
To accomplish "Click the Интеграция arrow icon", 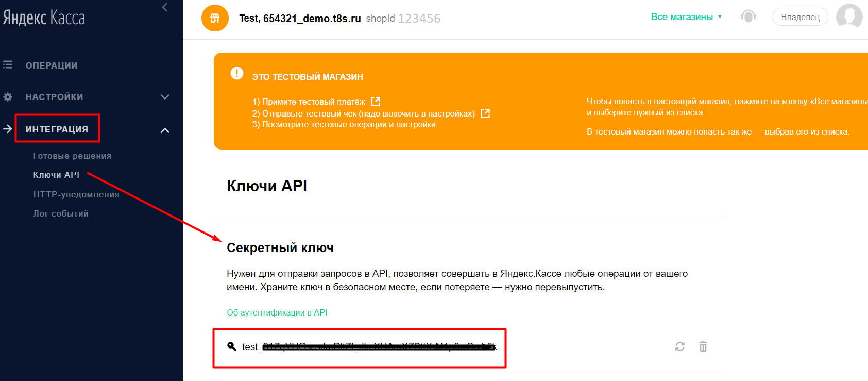I will [8, 129].
